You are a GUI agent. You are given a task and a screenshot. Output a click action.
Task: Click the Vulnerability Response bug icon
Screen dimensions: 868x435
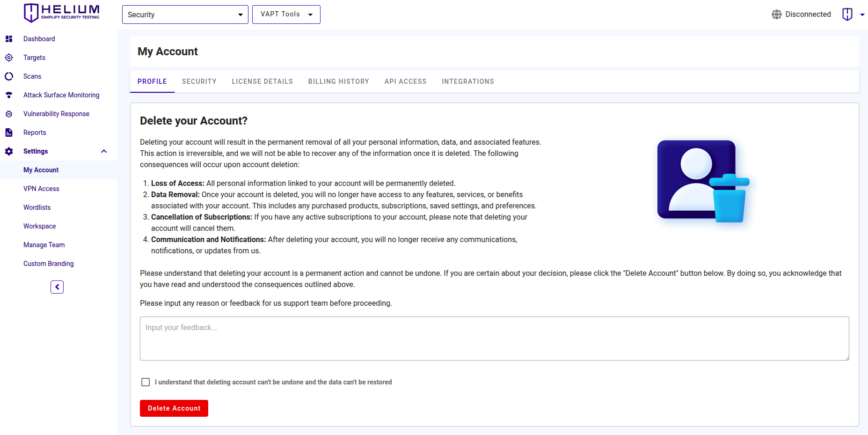pyautogui.click(x=9, y=114)
